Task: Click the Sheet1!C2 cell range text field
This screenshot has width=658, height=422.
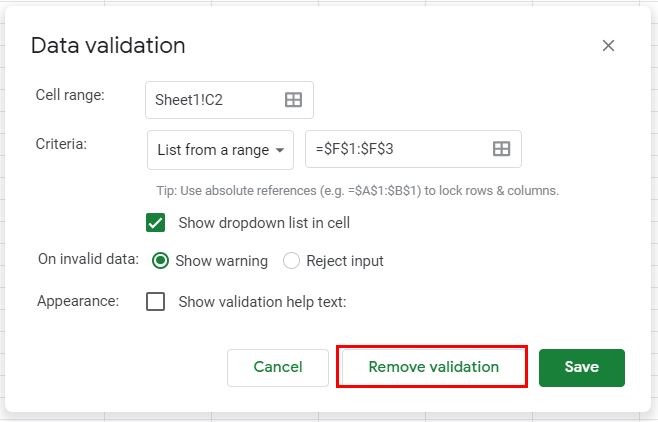Action: click(214, 100)
